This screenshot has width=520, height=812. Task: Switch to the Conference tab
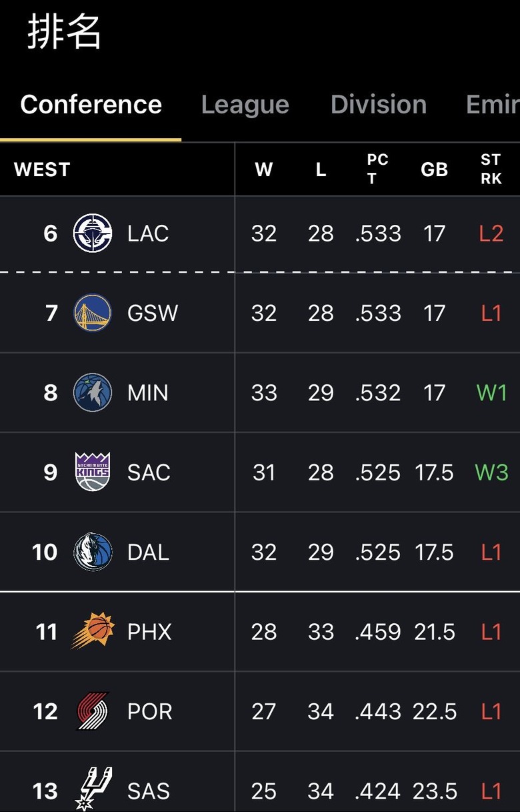click(x=91, y=105)
